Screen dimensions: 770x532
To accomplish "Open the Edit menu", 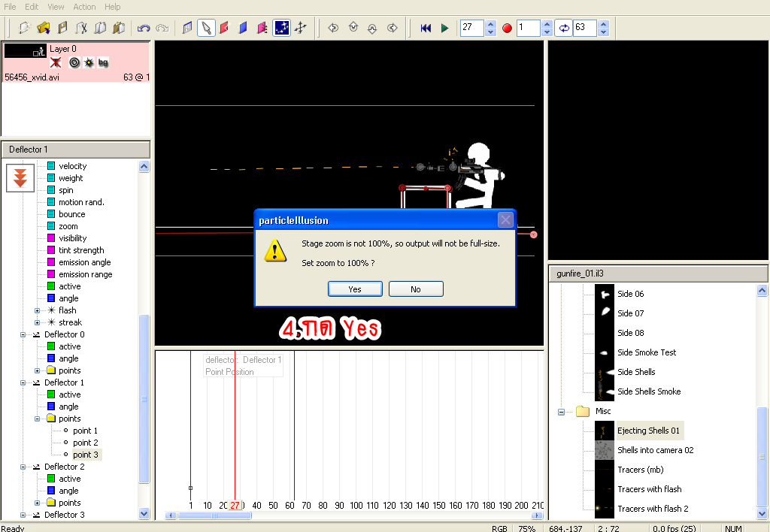I will pos(32,7).
